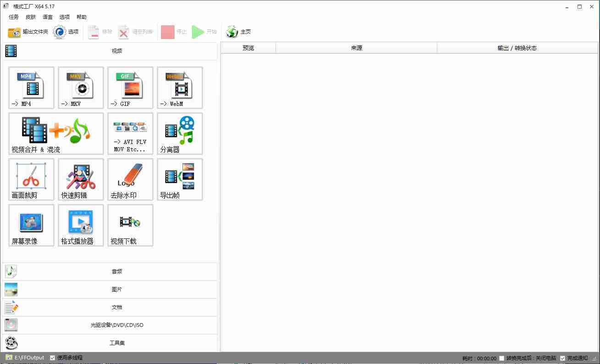Open the MP4 video converter
The image size is (600, 364).
click(x=31, y=88)
